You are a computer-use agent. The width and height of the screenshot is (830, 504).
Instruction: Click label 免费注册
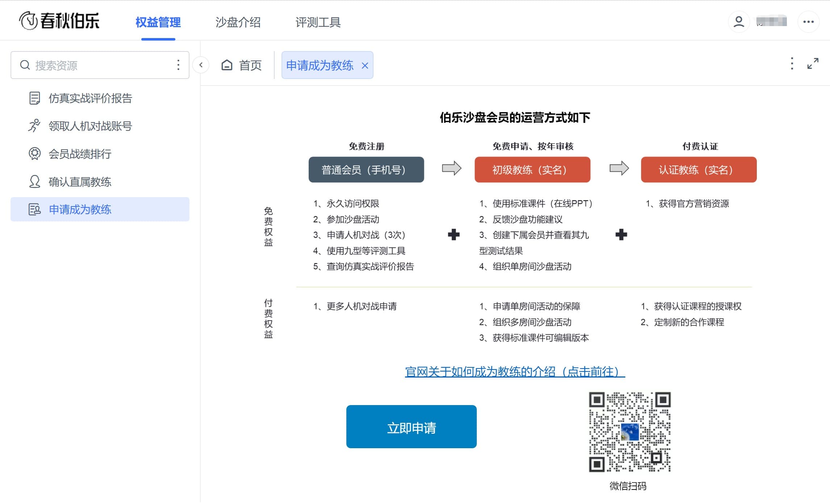tap(366, 146)
